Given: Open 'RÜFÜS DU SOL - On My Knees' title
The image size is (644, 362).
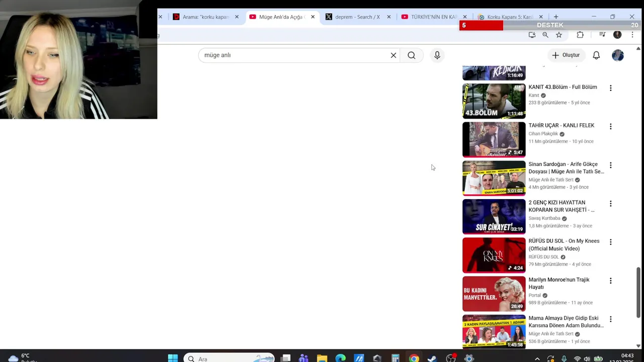Looking at the screenshot, I should [564, 245].
